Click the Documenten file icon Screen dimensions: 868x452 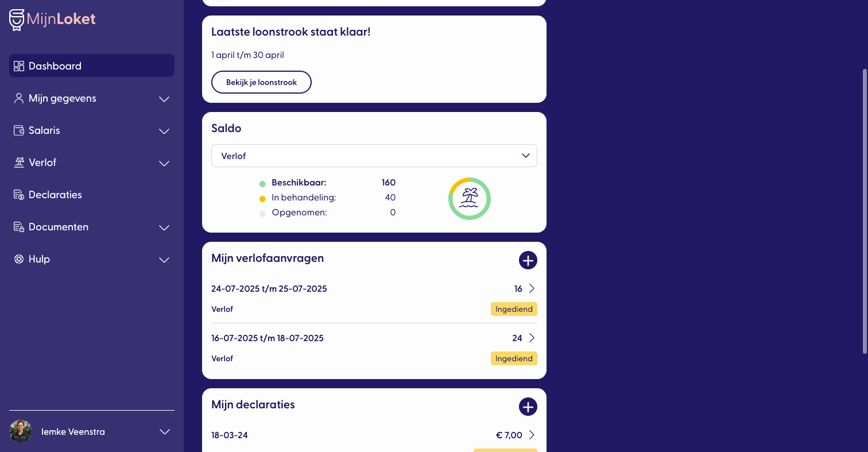coord(19,227)
